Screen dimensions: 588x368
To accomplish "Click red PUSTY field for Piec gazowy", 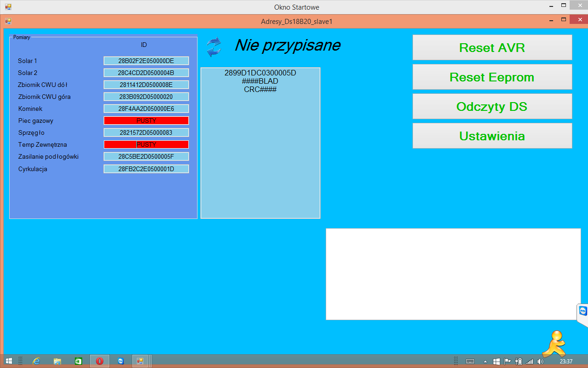I will [146, 121].
